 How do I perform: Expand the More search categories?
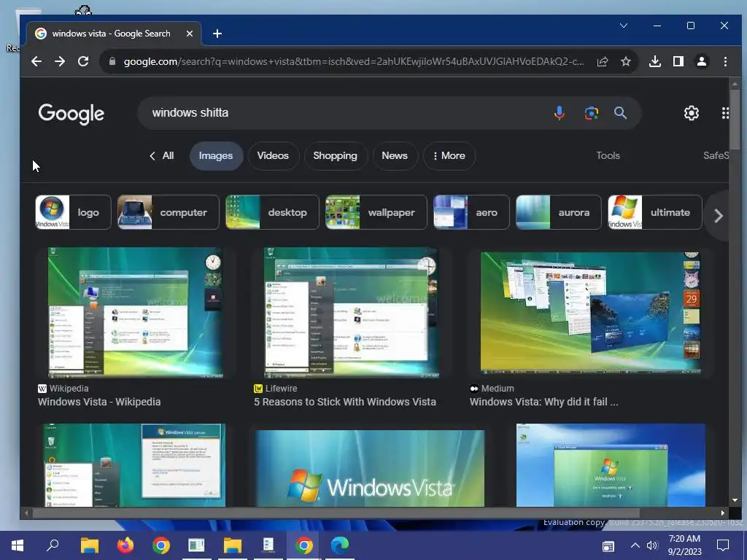pos(449,156)
